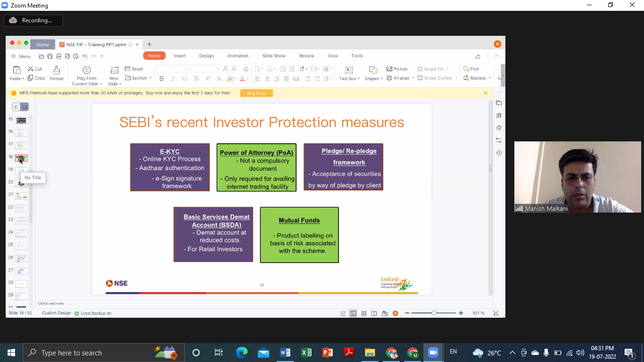Start slideshow from the status bar play icon
This screenshot has width=644, height=362.
(396, 313)
